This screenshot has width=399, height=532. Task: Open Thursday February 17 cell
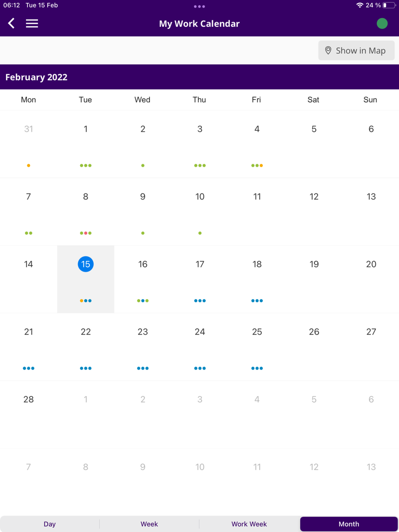click(199, 279)
